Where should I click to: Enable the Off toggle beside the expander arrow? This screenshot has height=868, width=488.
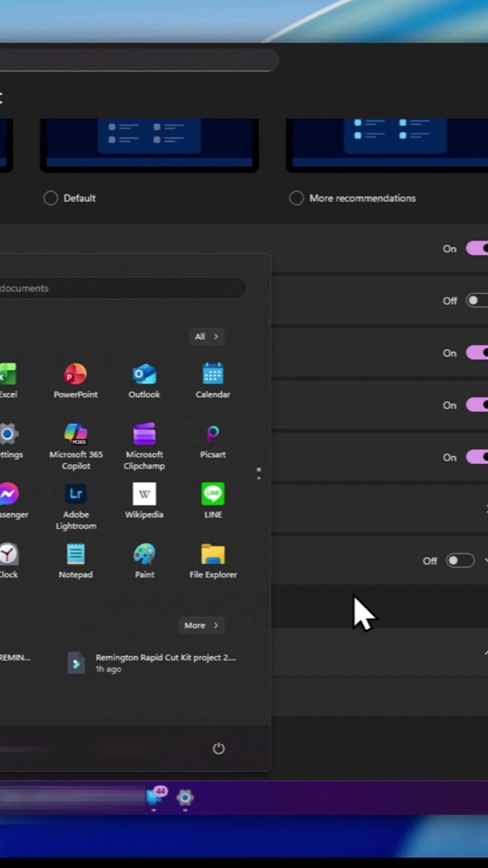pyautogui.click(x=460, y=561)
